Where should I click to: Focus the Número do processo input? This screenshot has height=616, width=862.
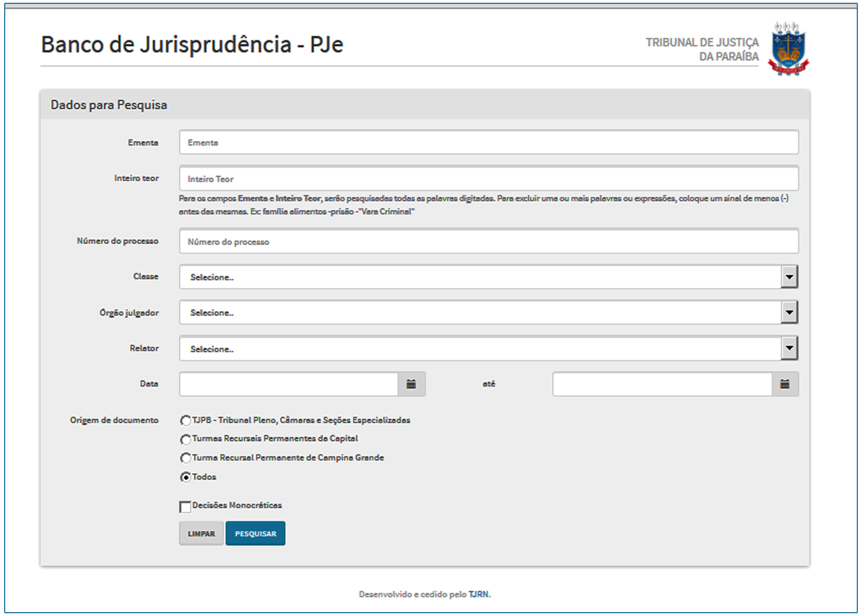point(488,241)
